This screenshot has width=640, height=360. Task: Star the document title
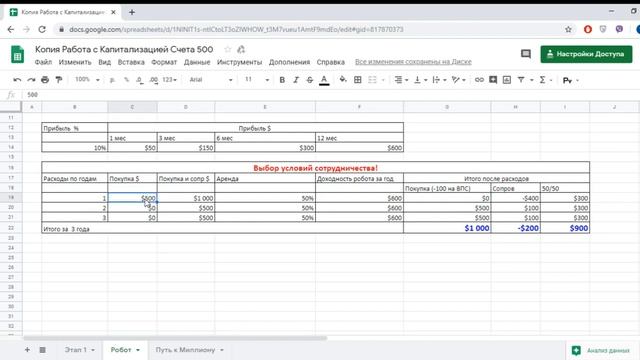click(228, 49)
